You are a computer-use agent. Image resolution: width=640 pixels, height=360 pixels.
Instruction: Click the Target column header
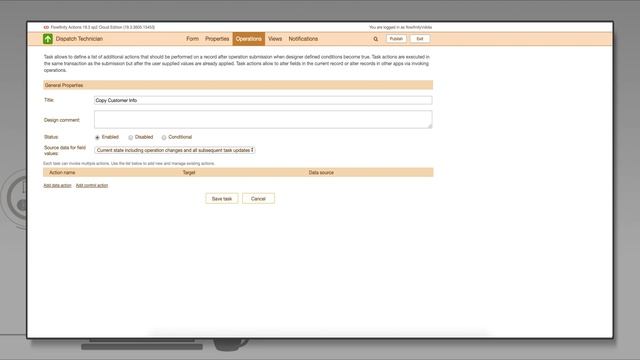189,173
